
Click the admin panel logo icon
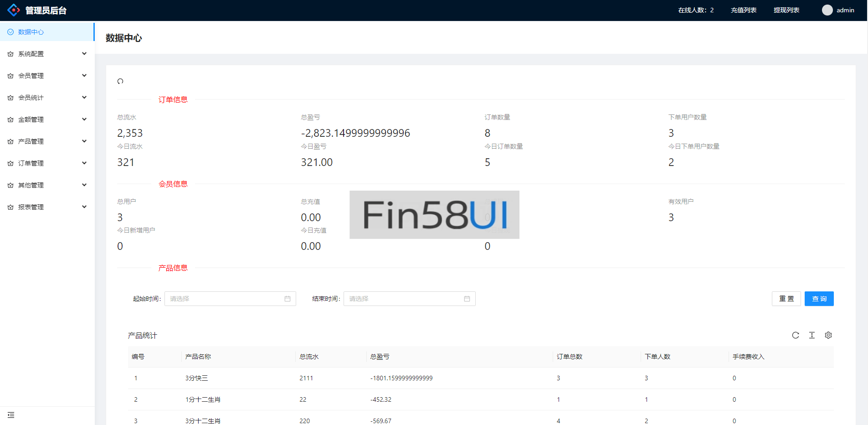pos(14,10)
